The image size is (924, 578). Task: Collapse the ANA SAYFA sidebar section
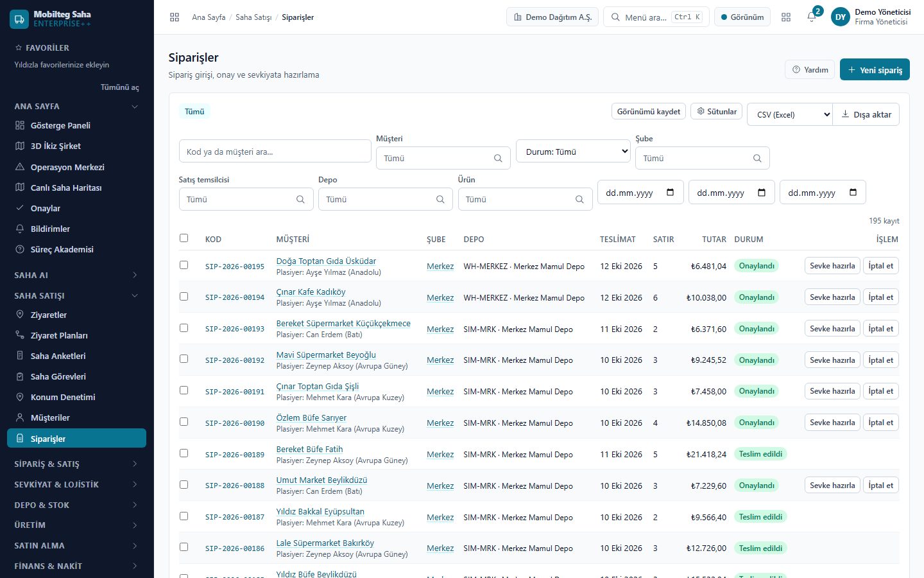(76, 106)
